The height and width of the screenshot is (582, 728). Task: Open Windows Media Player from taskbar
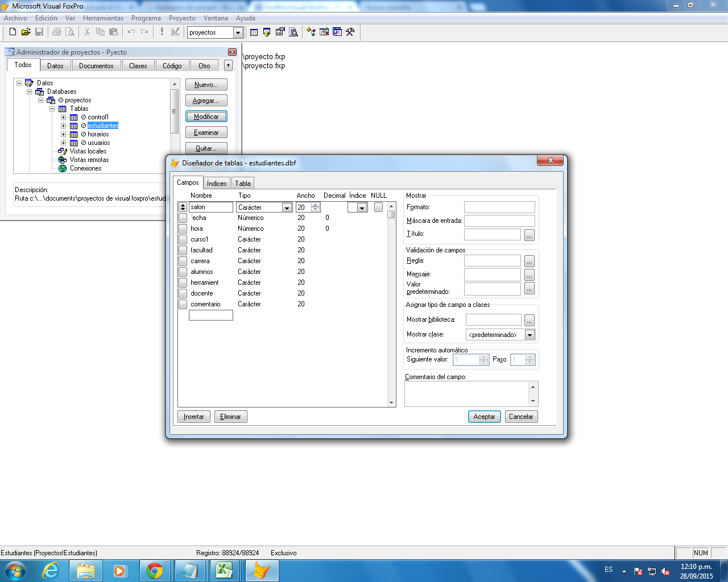pos(120,570)
